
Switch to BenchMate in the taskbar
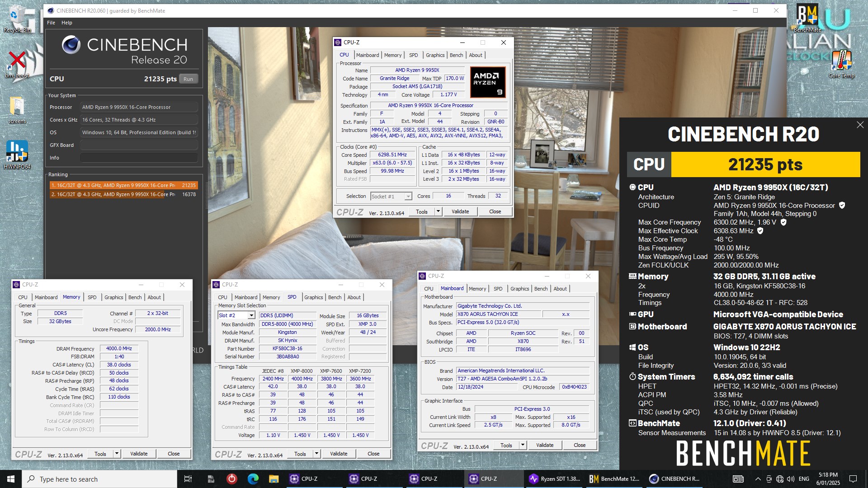(614, 479)
